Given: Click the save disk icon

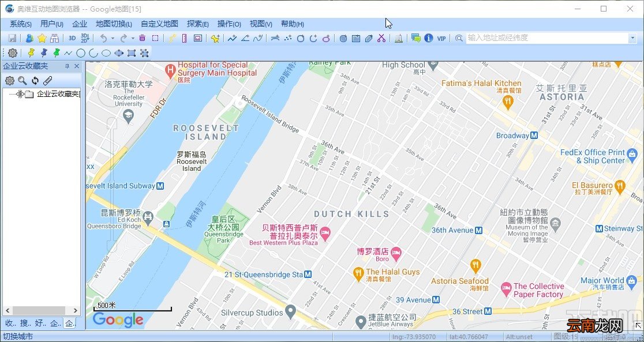Looking at the screenshot, I should [x=12, y=38].
